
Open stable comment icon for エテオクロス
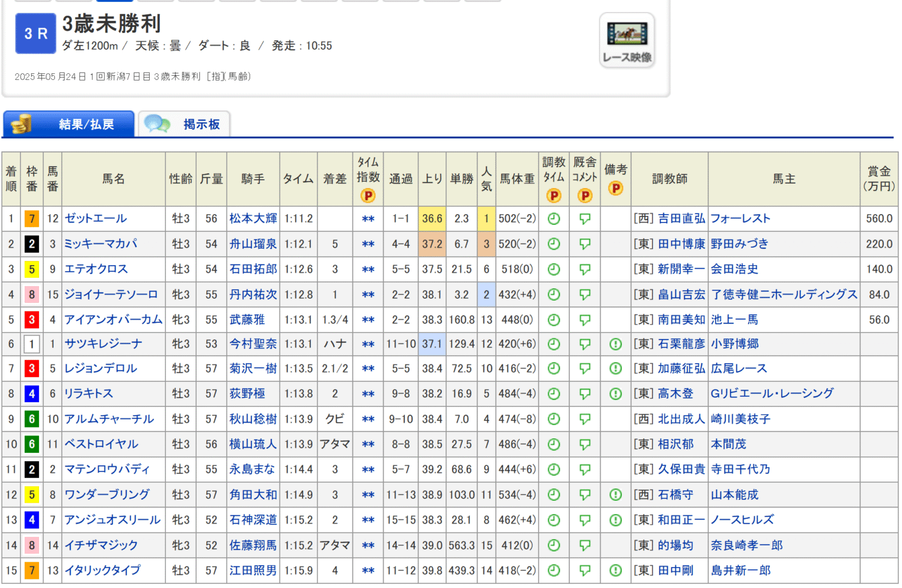pyautogui.click(x=584, y=269)
